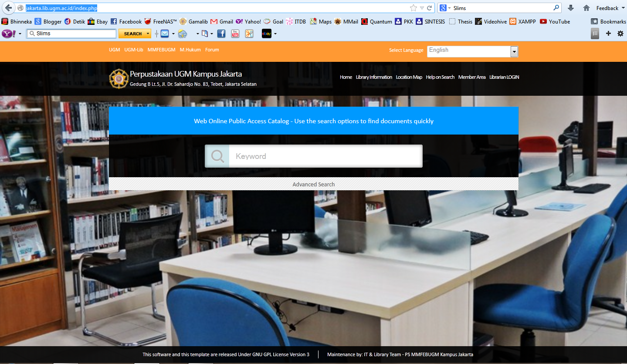Open the Advanced Search link
The height and width of the screenshot is (364, 627).
314,184
